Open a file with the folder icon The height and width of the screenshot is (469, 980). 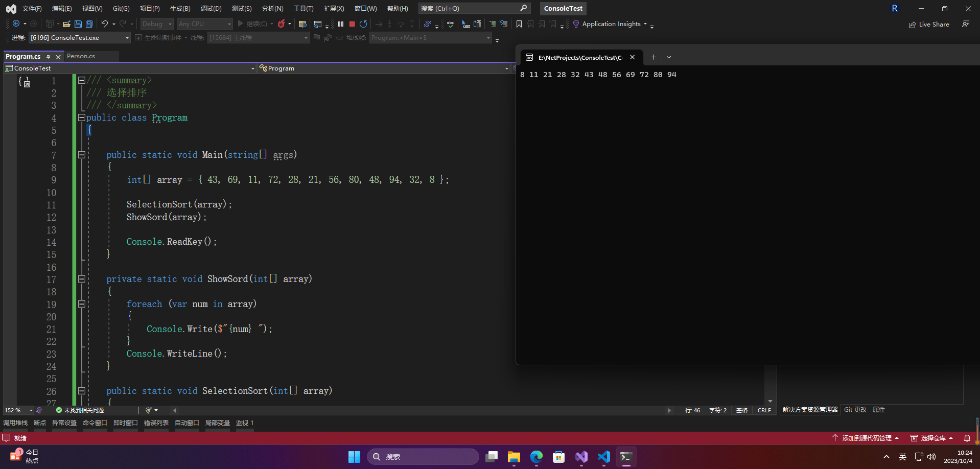pyautogui.click(x=67, y=24)
